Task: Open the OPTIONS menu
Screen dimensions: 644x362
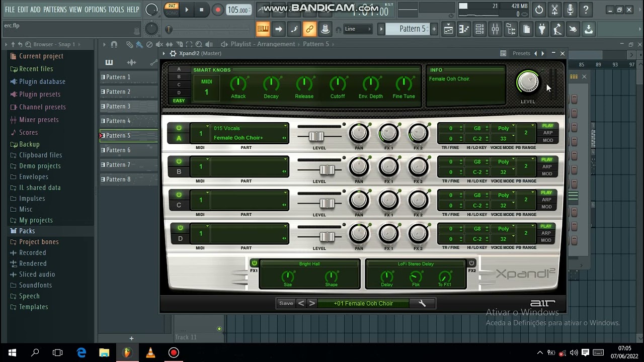Action: click(x=95, y=10)
